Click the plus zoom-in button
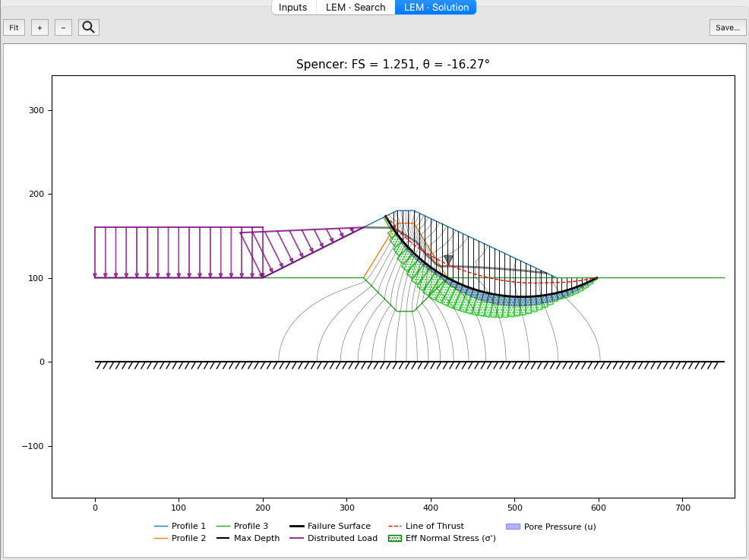 click(x=40, y=27)
